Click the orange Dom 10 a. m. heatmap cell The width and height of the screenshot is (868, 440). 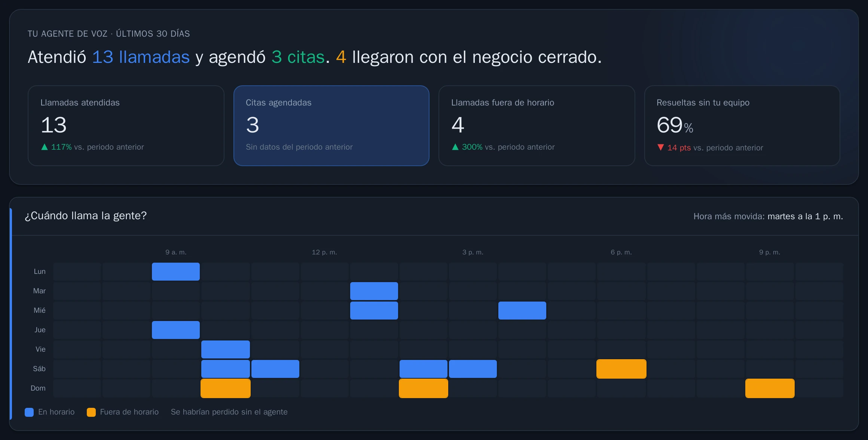coord(226,388)
